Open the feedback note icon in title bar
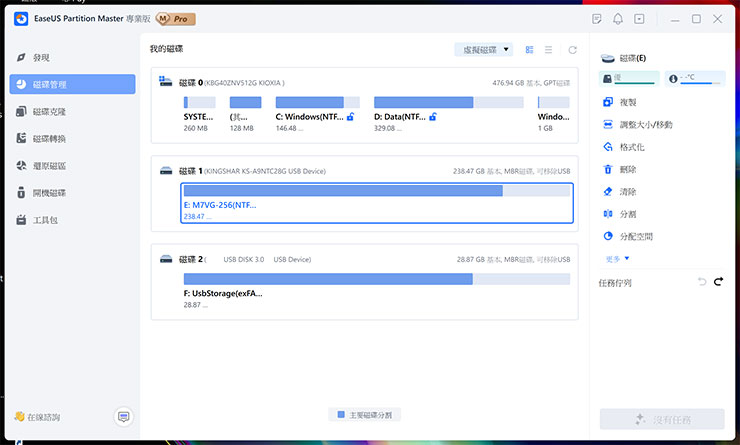740x445 pixels. [x=597, y=19]
